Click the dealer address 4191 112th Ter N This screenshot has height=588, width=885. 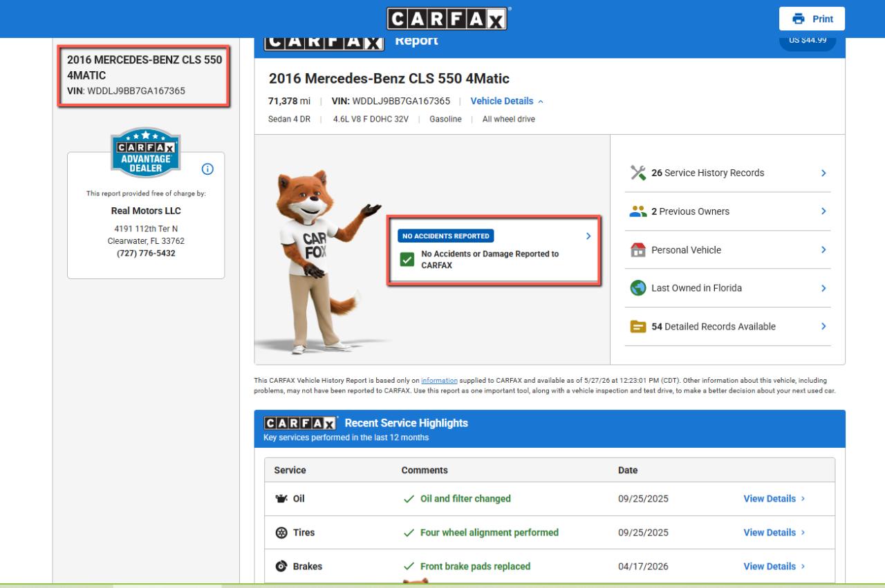coord(146,229)
